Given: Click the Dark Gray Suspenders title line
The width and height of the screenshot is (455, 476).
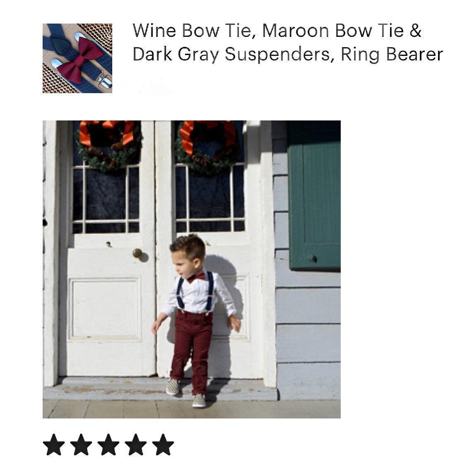Looking at the screenshot, I should [288, 54].
